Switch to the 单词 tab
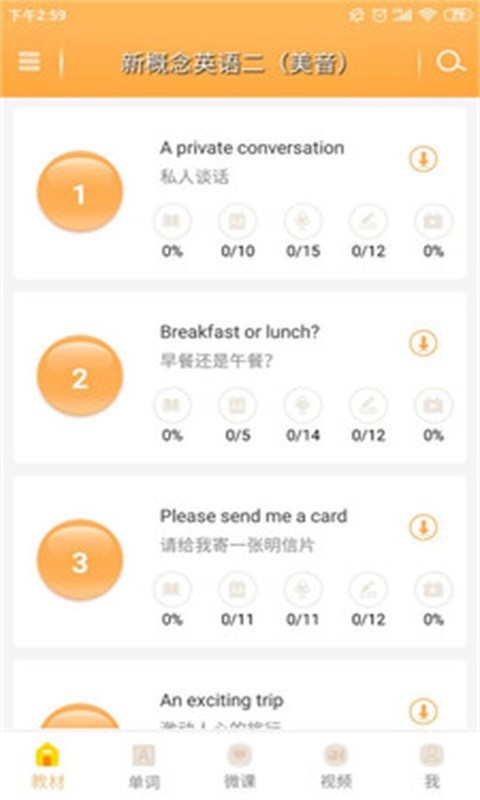The height and width of the screenshot is (800, 480). (x=144, y=766)
